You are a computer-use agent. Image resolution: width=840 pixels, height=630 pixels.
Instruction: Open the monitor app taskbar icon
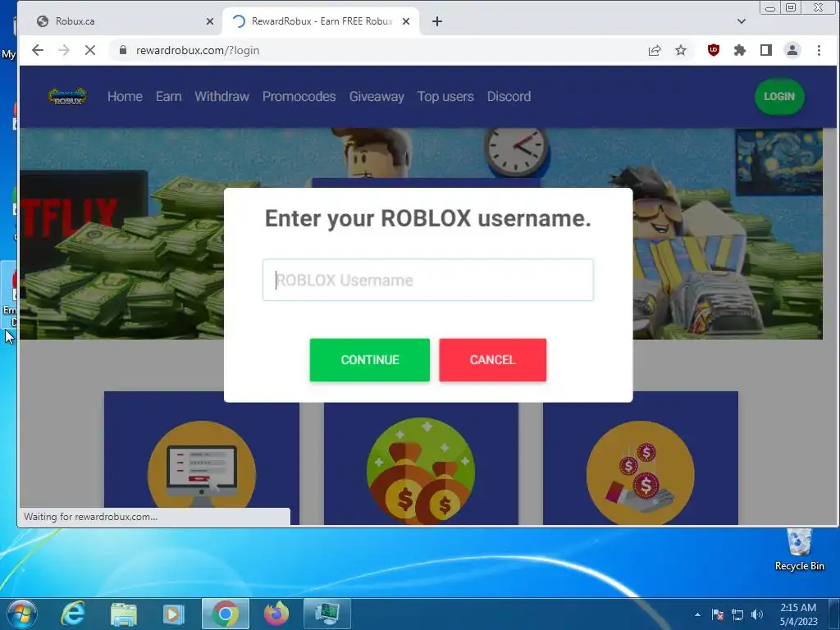pos(326,614)
